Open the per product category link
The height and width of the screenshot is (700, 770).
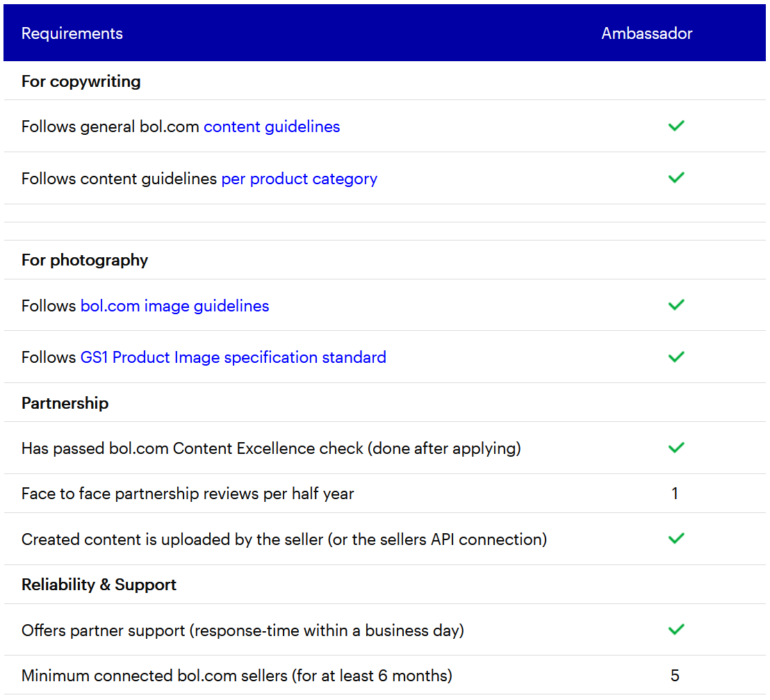(x=299, y=179)
